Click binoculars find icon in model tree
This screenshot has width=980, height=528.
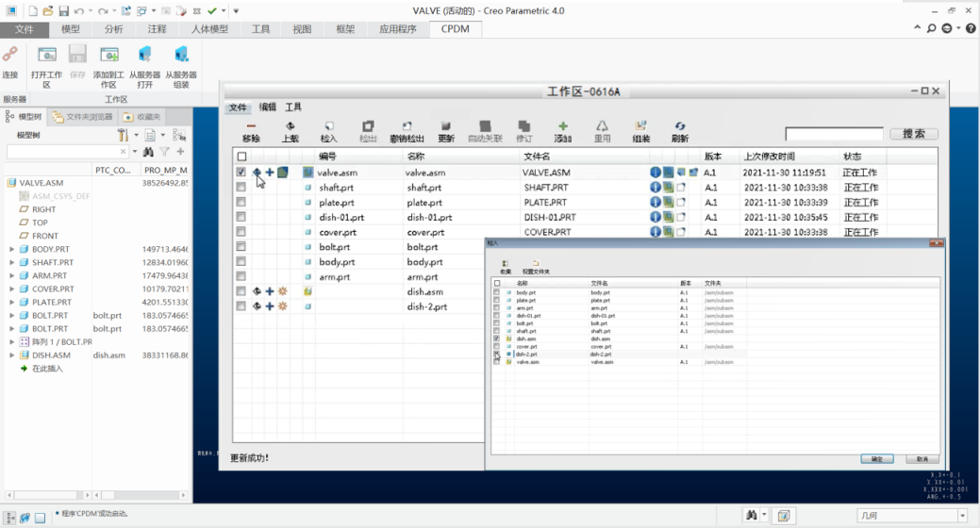pyautogui.click(x=148, y=151)
